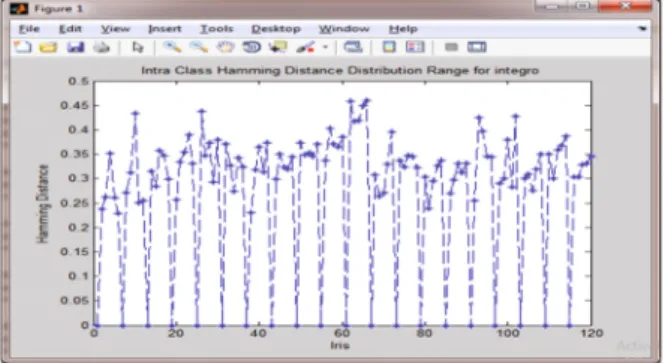665x363 pixels.
Task: Click the Hide Plot Tools icon
Action: (x=451, y=47)
